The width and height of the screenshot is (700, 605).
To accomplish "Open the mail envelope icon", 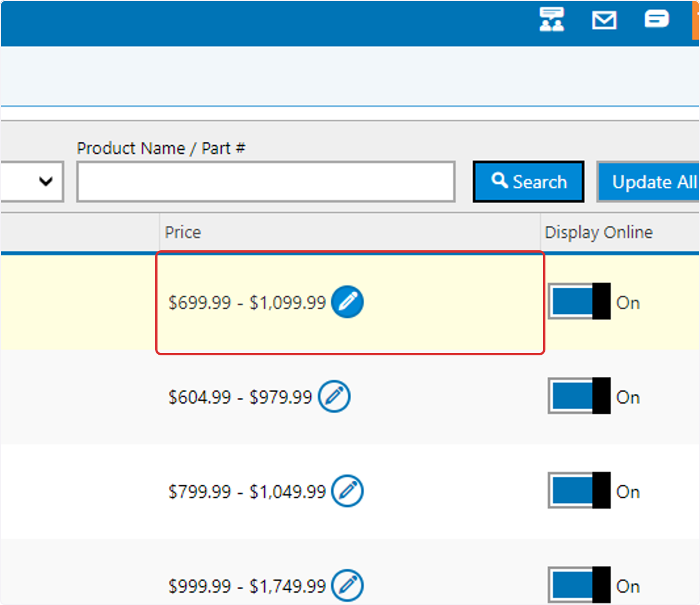I will coord(604,20).
